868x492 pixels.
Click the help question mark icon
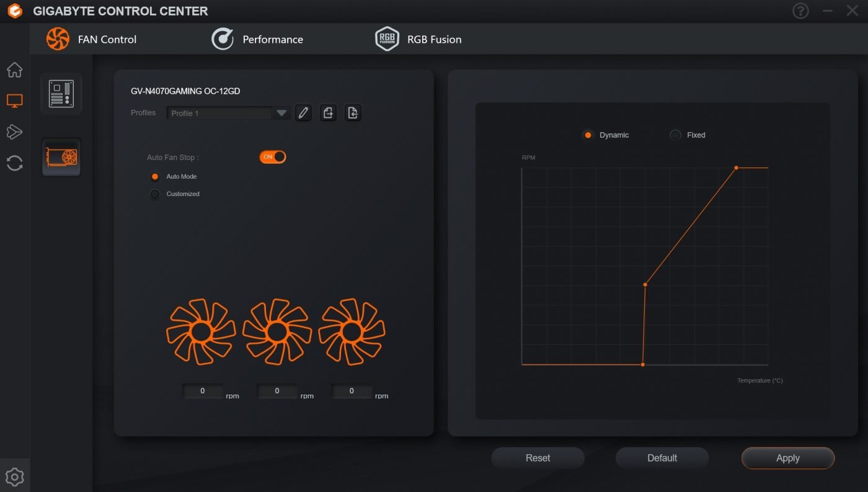(x=800, y=11)
